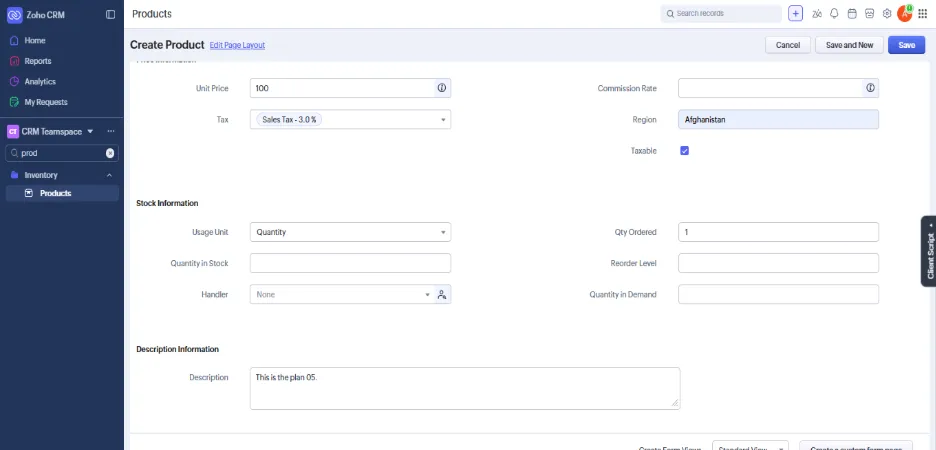Image resolution: width=936 pixels, height=450 pixels.
Task: Click the Region field showing Afghanistan
Action: pos(778,119)
